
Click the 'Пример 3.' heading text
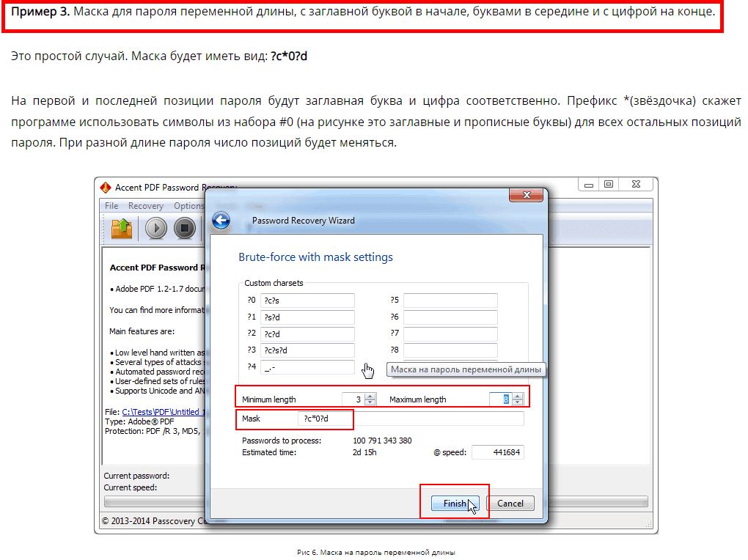click(40, 12)
